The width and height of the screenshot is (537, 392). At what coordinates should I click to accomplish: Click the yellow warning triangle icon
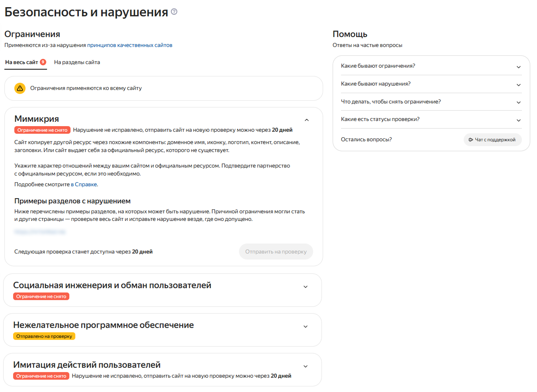[20, 88]
